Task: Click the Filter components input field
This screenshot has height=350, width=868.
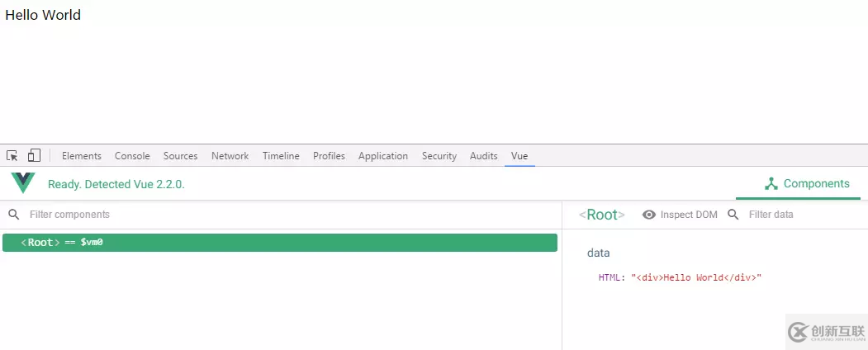Action: pyautogui.click(x=165, y=215)
